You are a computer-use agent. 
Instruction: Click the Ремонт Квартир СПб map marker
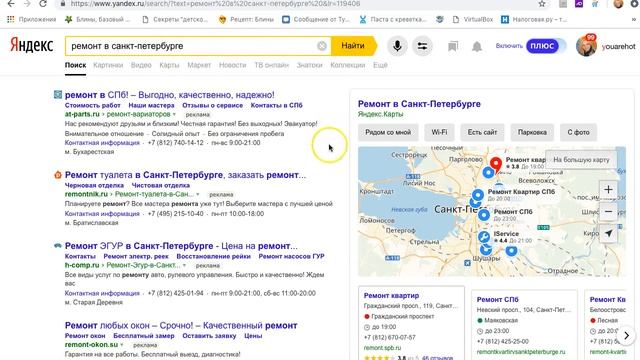[x=478, y=195]
